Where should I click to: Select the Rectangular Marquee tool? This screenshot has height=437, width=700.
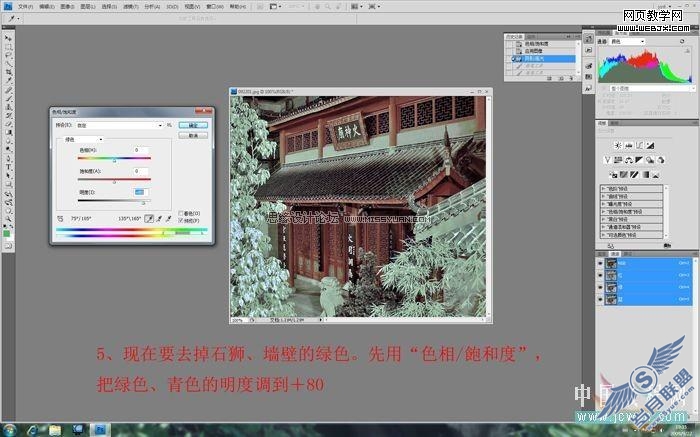click(8, 46)
